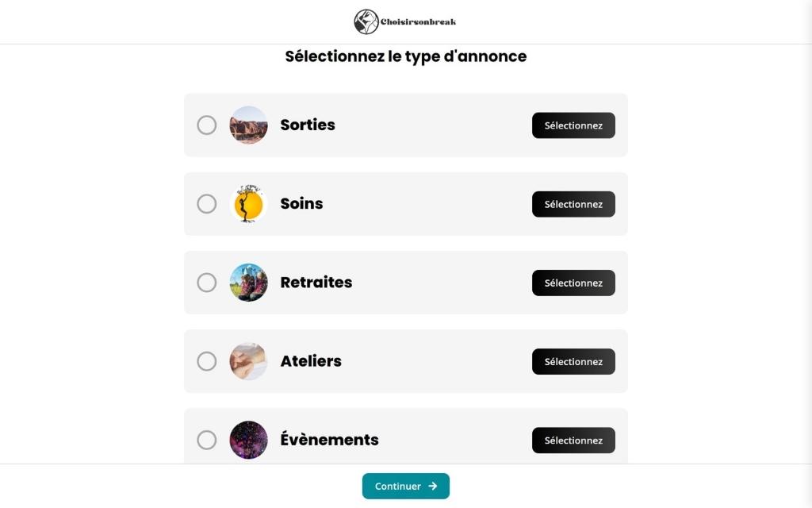Click Sélectionnez in the Évènements row

pyautogui.click(x=573, y=440)
